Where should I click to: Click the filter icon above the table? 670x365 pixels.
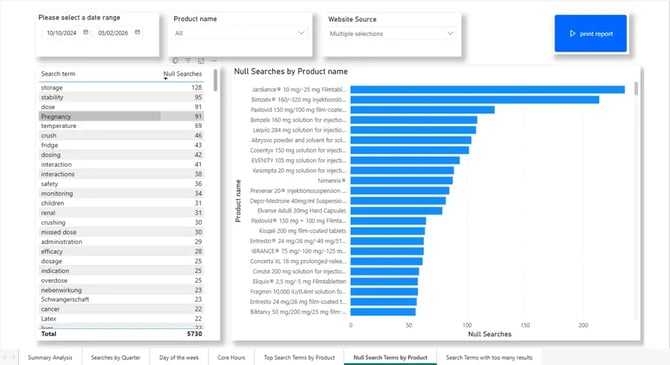coord(188,61)
